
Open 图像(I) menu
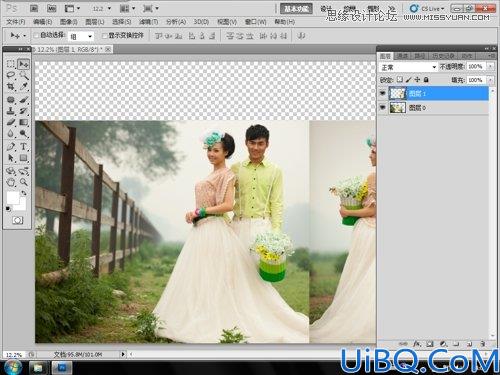(x=68, y=22)
